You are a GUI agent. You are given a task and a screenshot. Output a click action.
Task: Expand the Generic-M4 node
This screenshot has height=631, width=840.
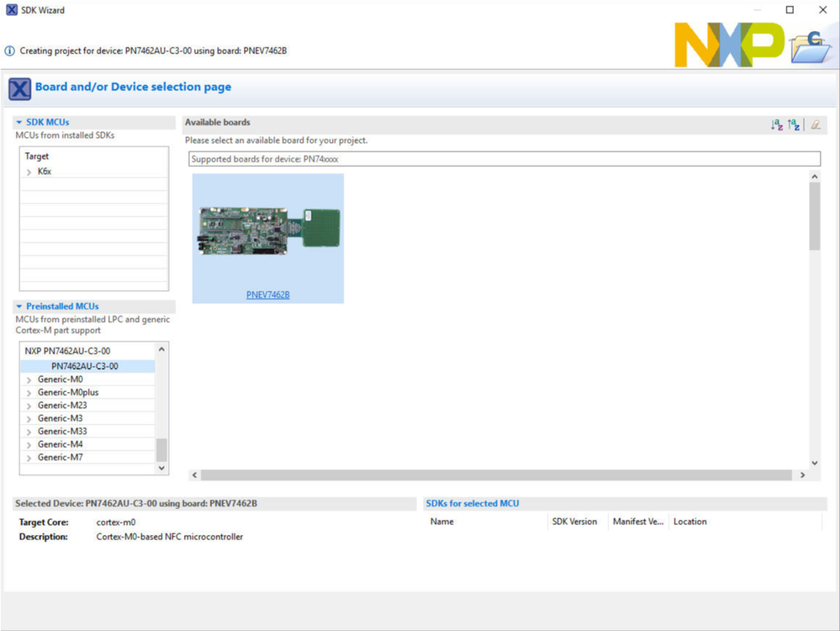[x=29, y=445]
